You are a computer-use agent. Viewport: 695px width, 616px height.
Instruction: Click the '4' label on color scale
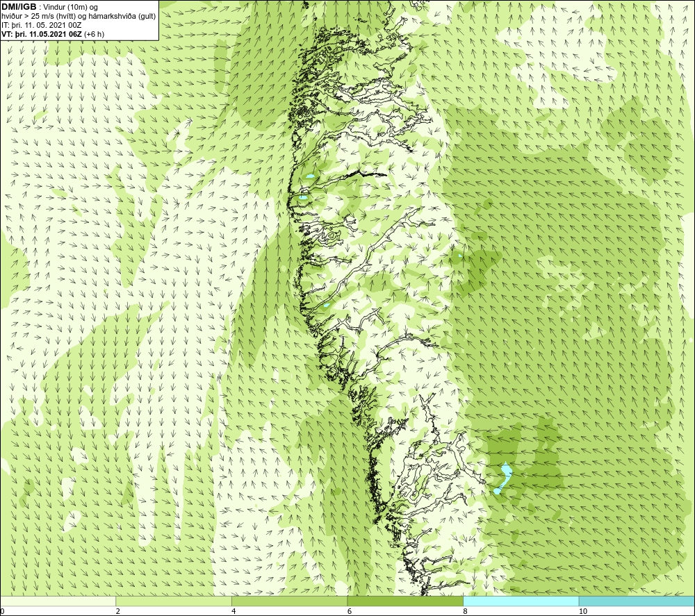click(234, 611)
